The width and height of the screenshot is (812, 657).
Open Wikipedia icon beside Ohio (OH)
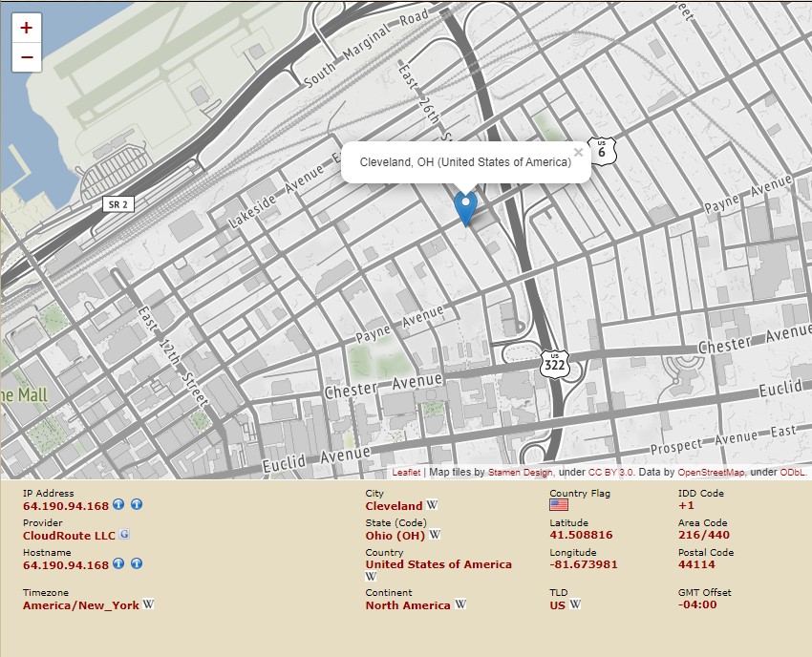[x=435, y=535]
